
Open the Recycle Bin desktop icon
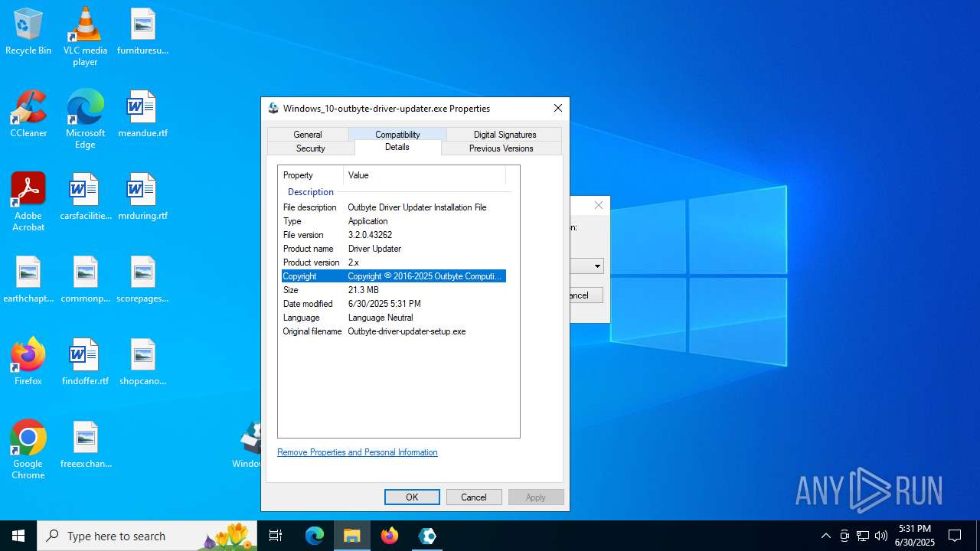[28, 32]
